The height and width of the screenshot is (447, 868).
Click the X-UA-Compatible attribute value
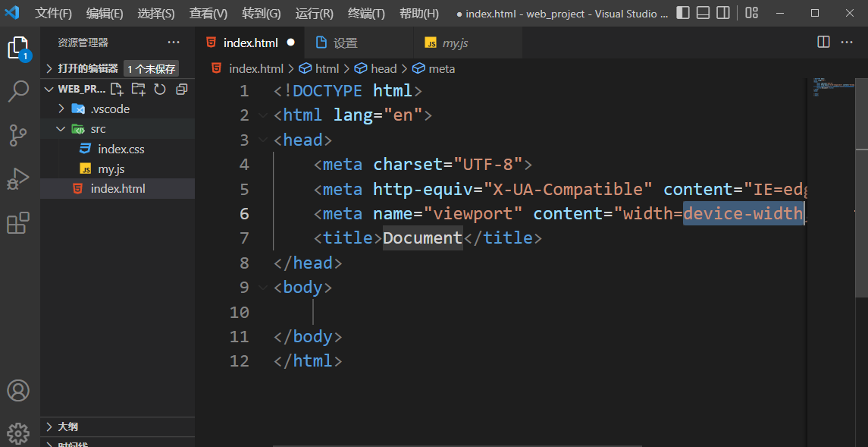[x=569, y=189]
